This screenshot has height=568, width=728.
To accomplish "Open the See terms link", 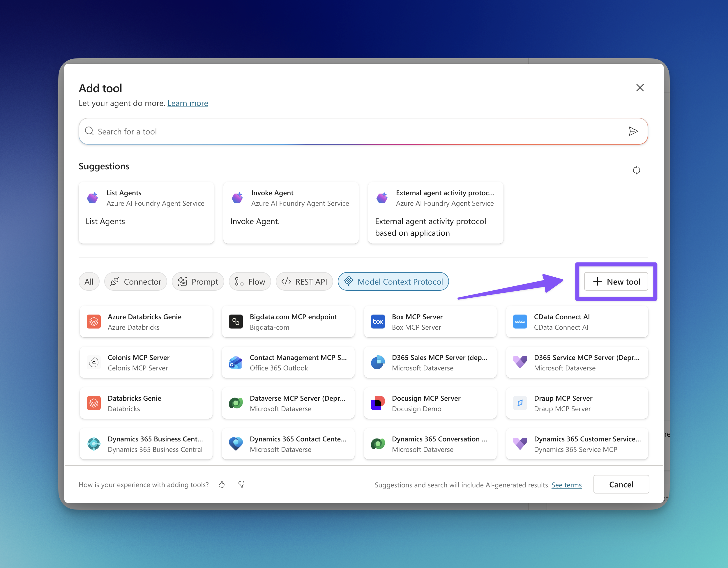I will (566, 485).
